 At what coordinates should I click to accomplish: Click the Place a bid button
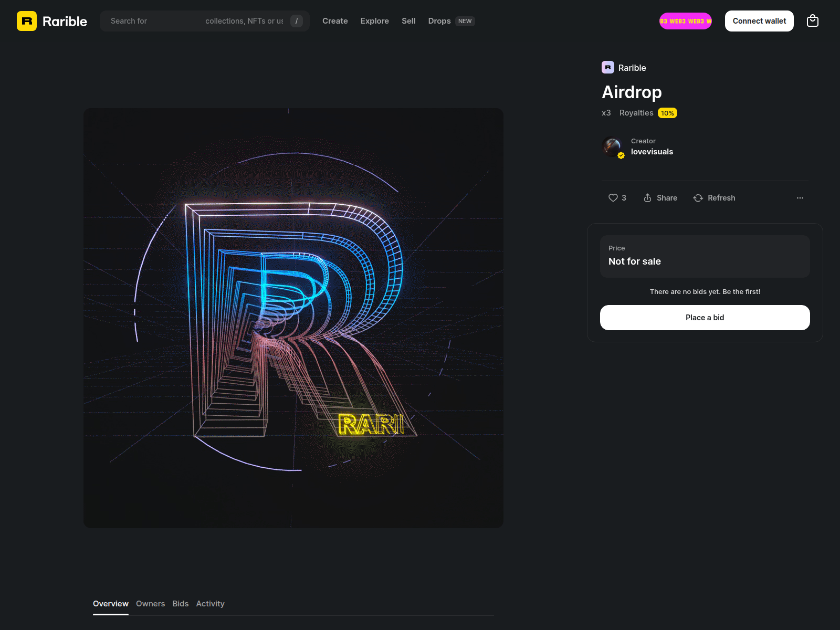pyautogui.click(x=705, y=318)
